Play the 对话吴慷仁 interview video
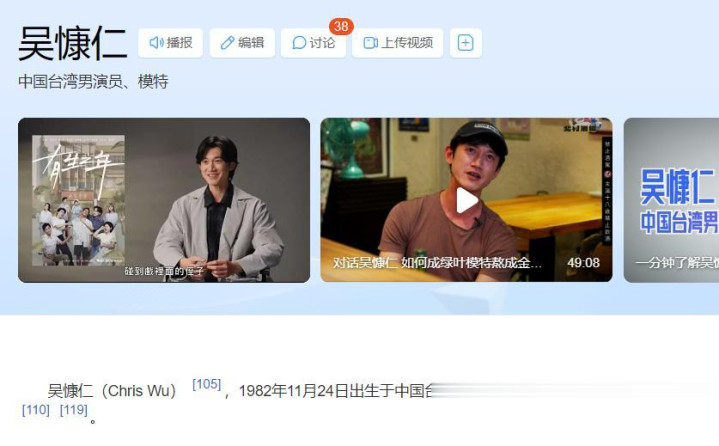The width and height of the screenshot is (719, 446). tap(467, 200)
